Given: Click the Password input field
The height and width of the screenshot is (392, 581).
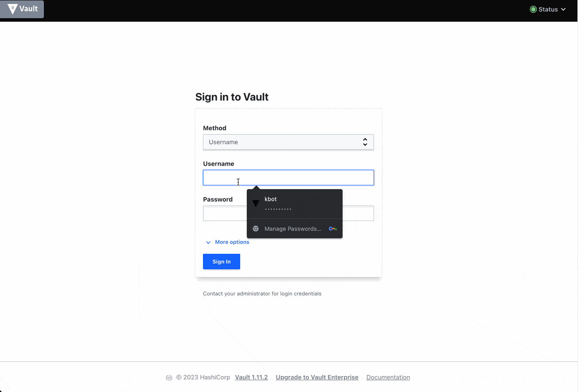Looking at the screenshot, I should coord(224,213).
